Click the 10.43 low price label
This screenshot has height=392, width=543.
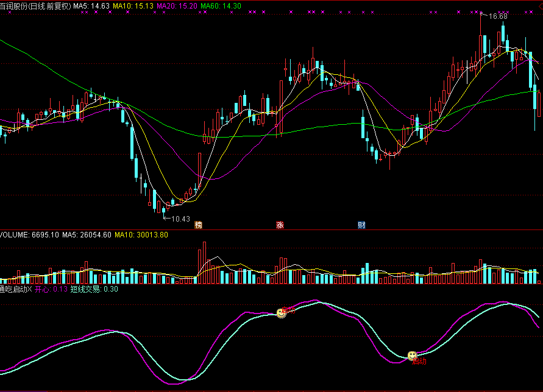click(x=181, y=219)
